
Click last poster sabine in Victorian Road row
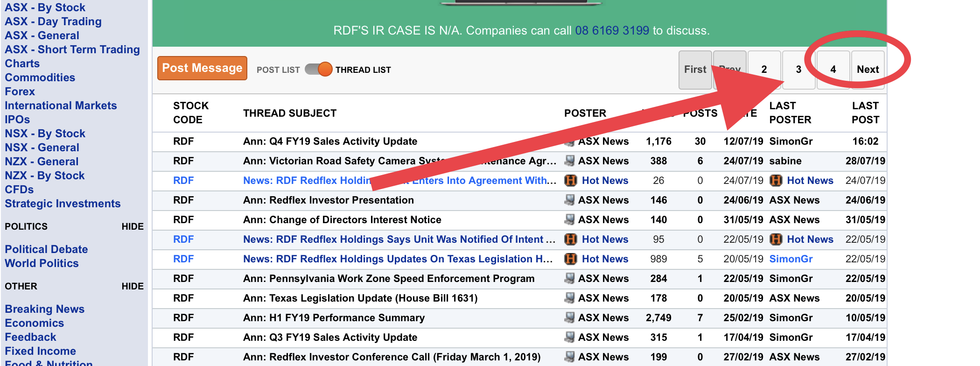[785, 161]
